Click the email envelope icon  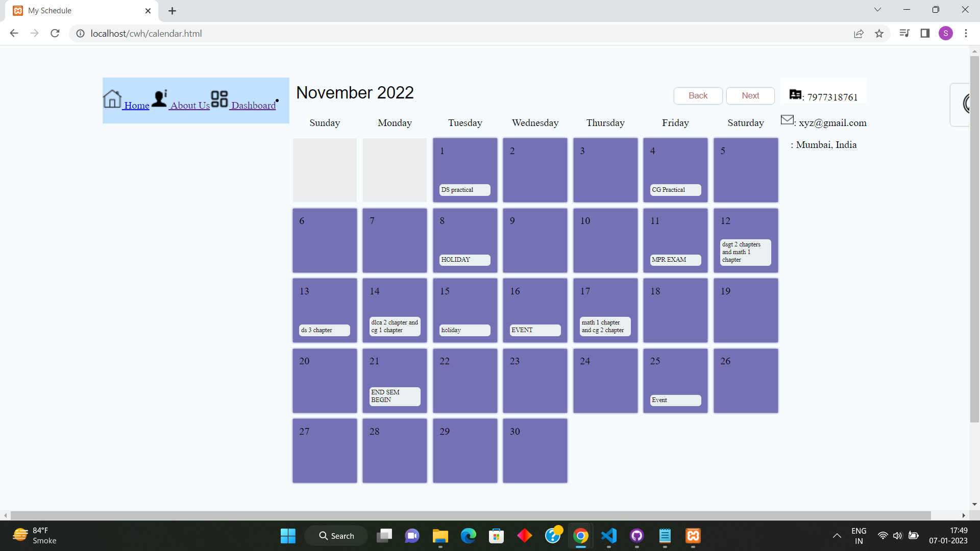787,120
